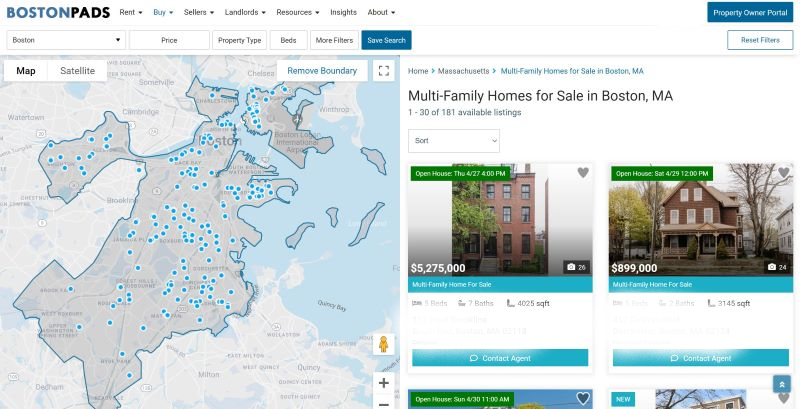Open the Buy menu
This screenshot has height=409, width=800.
pos(163,12)
